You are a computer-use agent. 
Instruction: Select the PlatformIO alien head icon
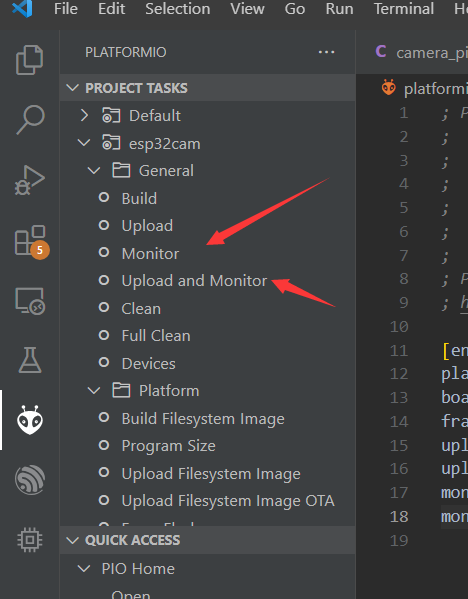point(30,420)
